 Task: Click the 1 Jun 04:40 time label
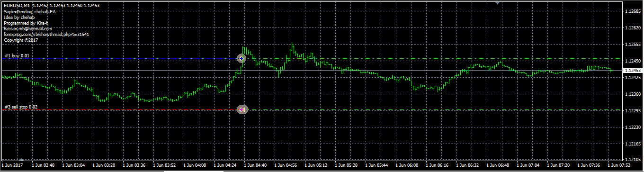[x=256, y=166]
